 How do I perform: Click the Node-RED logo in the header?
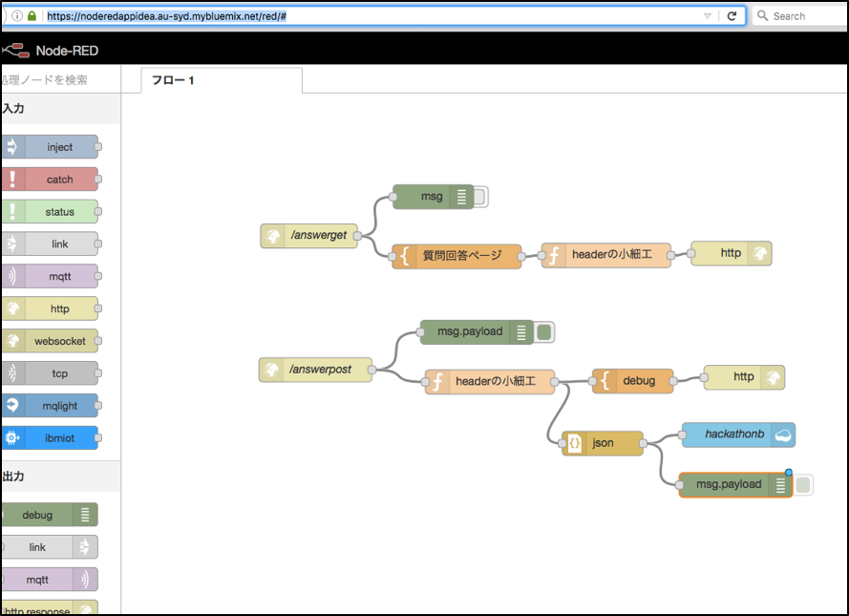click(x=17, y=50)
